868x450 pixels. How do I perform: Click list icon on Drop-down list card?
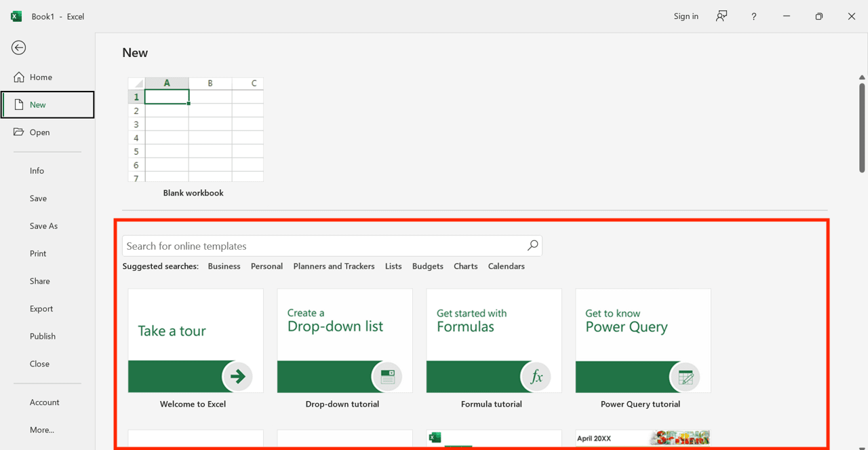(387, 376)
